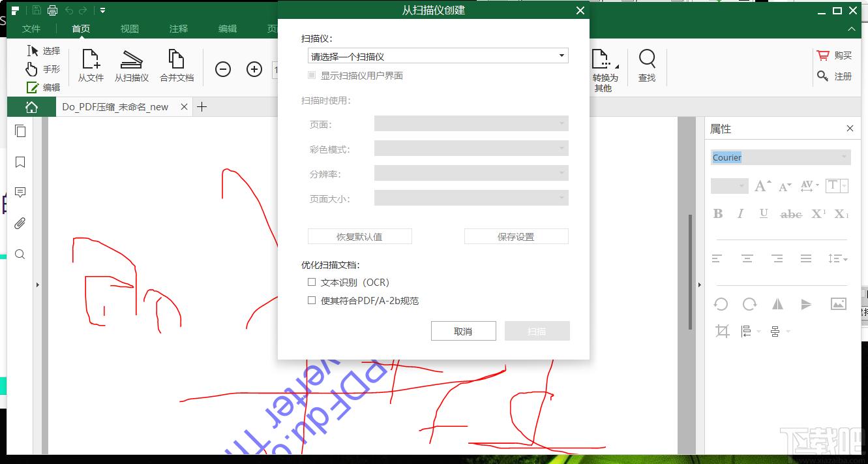The width and height of the screenshot is (868, 464).
Task: Click the 取消 button
Action: click(463, 331)
